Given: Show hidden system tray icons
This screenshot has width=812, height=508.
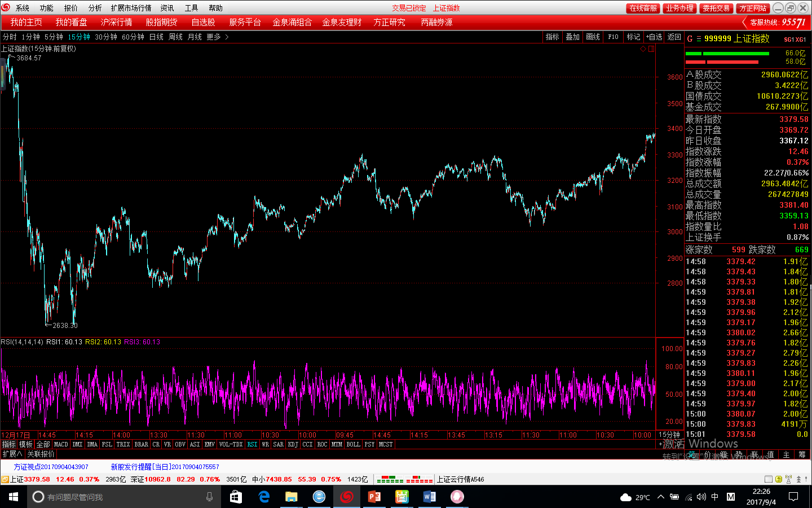Looking at the screenshot, I should pyautogui.click(x=660, y=497).
